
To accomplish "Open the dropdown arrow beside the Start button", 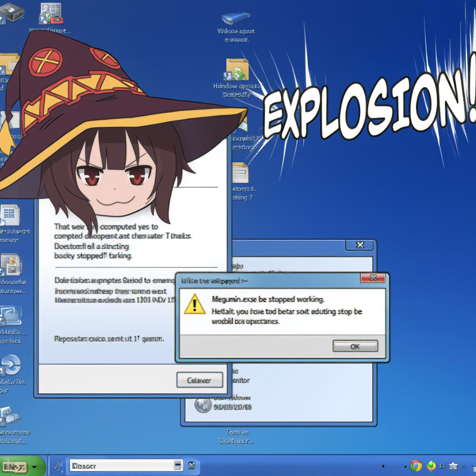I will click(34, 467).
